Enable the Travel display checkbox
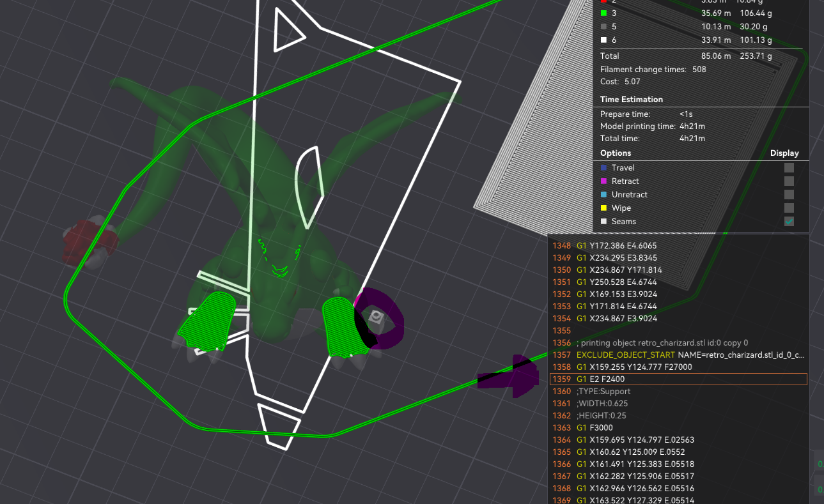This screenshot has height=504, width=824. coord(789,167)
